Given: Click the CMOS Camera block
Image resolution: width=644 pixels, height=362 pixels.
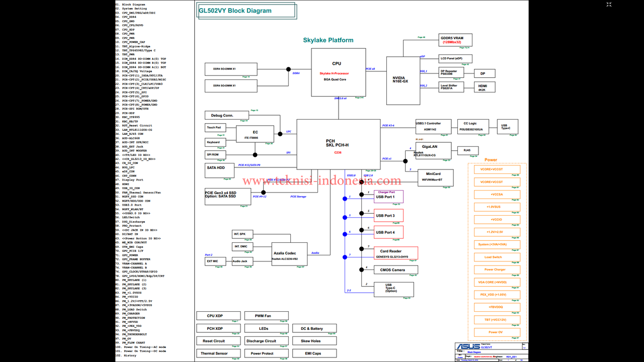Looking at the screenshot, I should tap(396, 270).
